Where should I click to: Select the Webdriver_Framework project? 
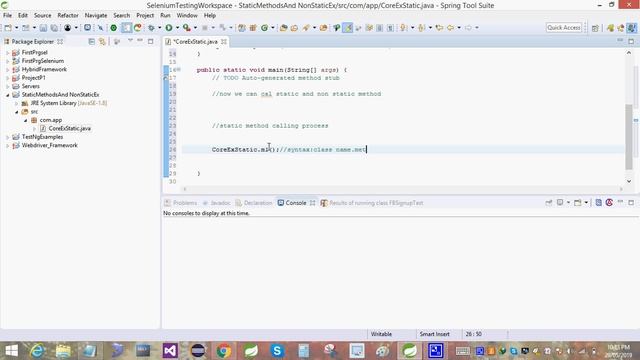click(x=49, y=146)
